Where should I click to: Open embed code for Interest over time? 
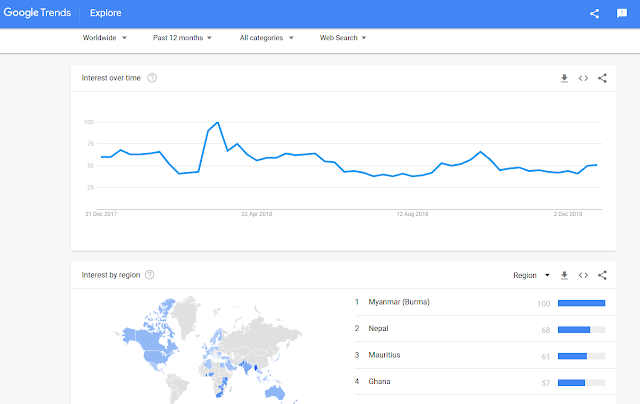tap(583, 78)
